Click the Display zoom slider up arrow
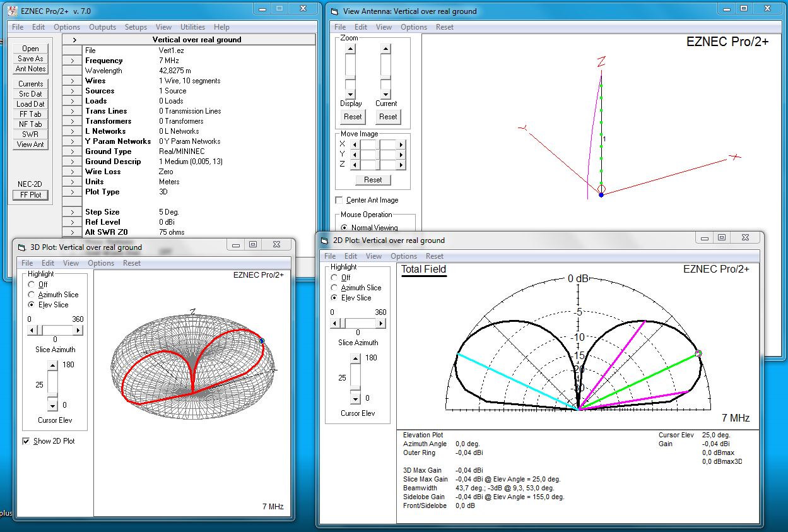The width and height of the screenshot is (788, 532). pyautogui.click(x=350, y=49)
